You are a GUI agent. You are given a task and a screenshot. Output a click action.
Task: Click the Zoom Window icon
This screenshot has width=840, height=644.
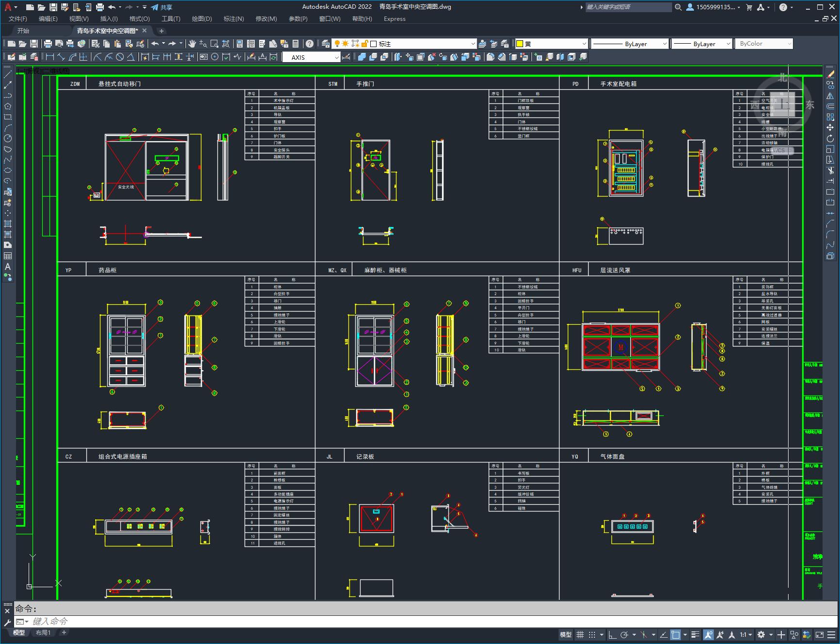214,44
